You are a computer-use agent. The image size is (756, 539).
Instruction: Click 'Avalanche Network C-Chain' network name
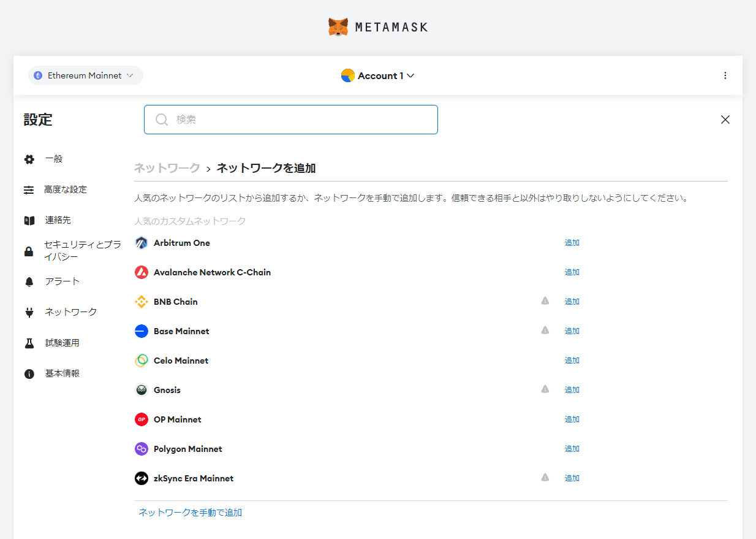coord(213,272)
